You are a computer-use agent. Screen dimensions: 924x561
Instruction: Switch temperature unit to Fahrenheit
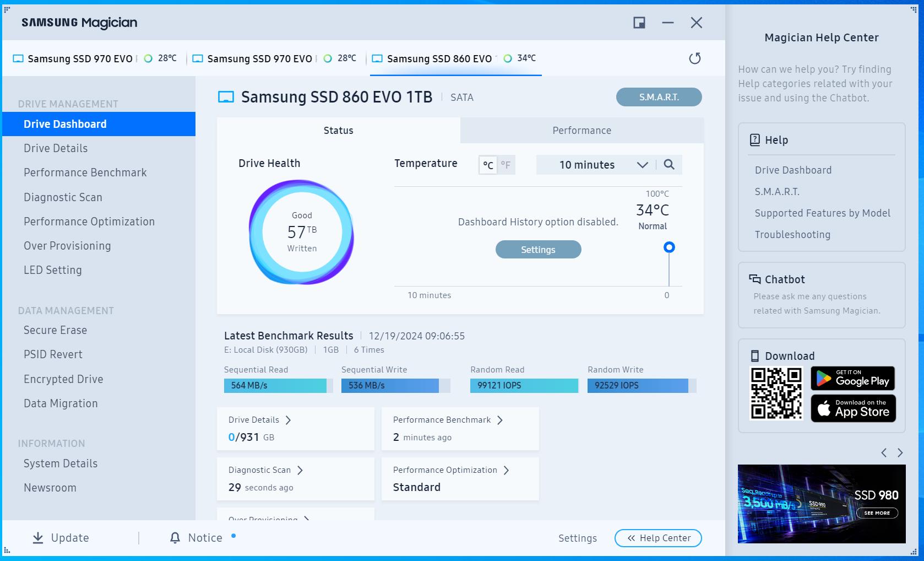tap(506, 164)
